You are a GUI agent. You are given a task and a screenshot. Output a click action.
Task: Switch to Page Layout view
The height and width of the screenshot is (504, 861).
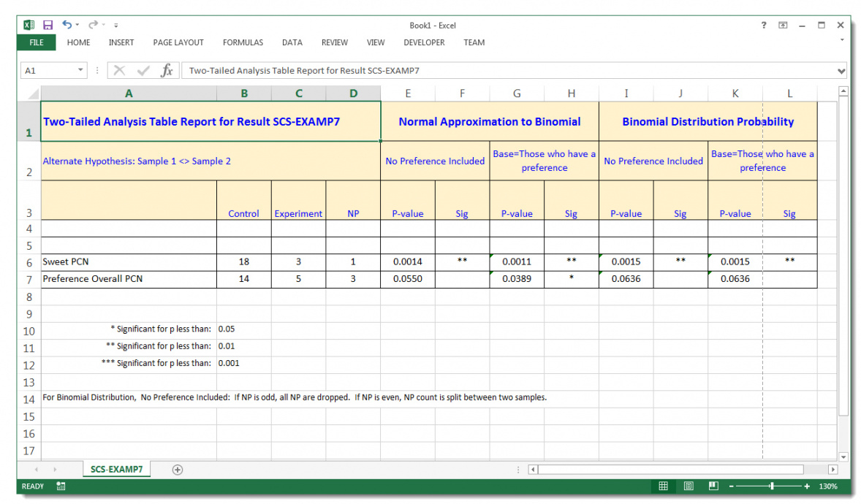689,486
